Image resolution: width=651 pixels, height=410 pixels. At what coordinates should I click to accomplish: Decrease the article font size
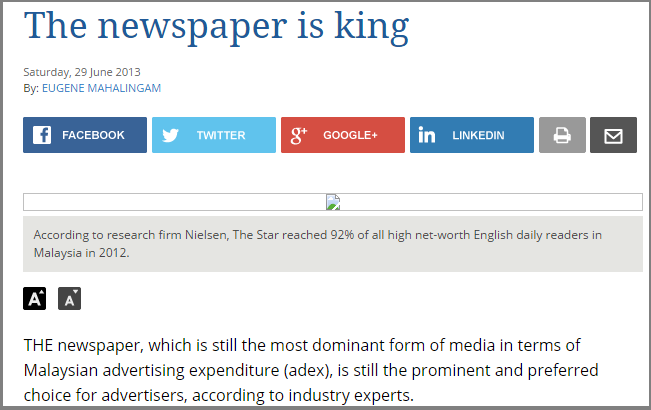click(69, 298)
